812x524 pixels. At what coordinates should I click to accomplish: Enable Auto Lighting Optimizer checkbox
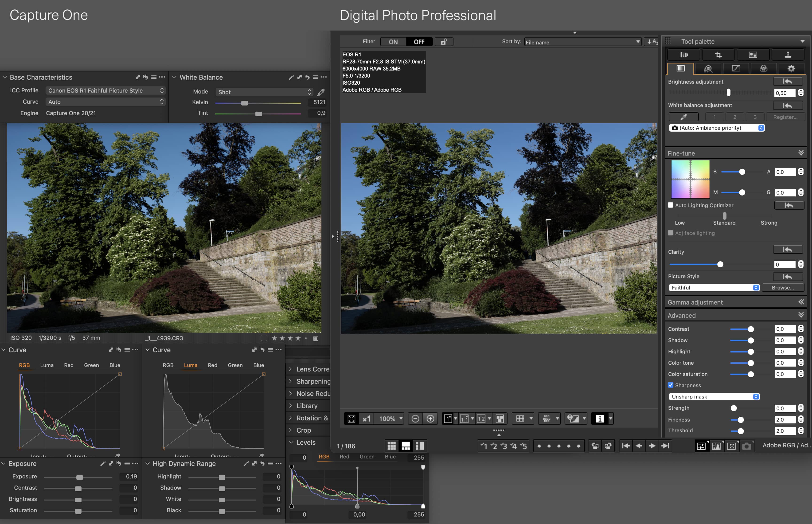(x=671, y=205)
